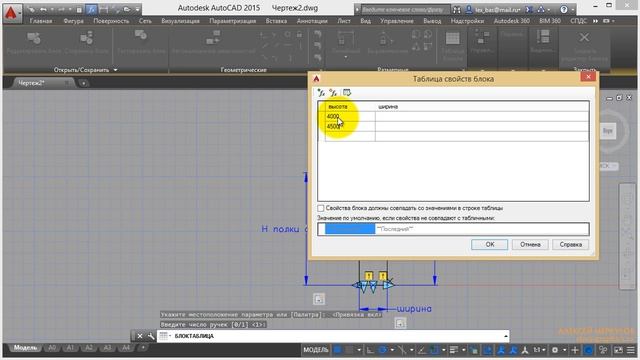Click the Отмена button
Screen dimensions: 640x360
pos(530,244)
